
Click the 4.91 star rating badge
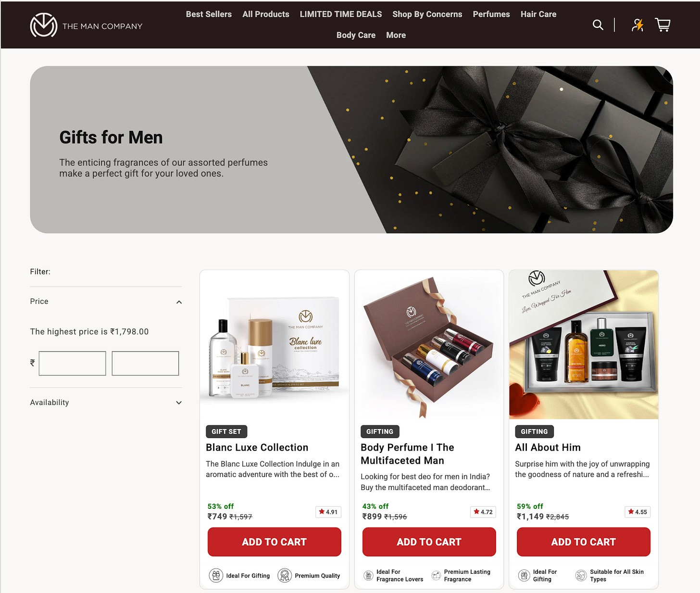(328, 512)
